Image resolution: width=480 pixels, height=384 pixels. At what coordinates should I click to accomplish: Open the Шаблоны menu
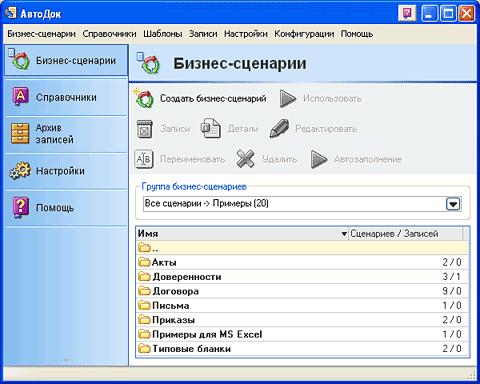[x=163, y=34]
